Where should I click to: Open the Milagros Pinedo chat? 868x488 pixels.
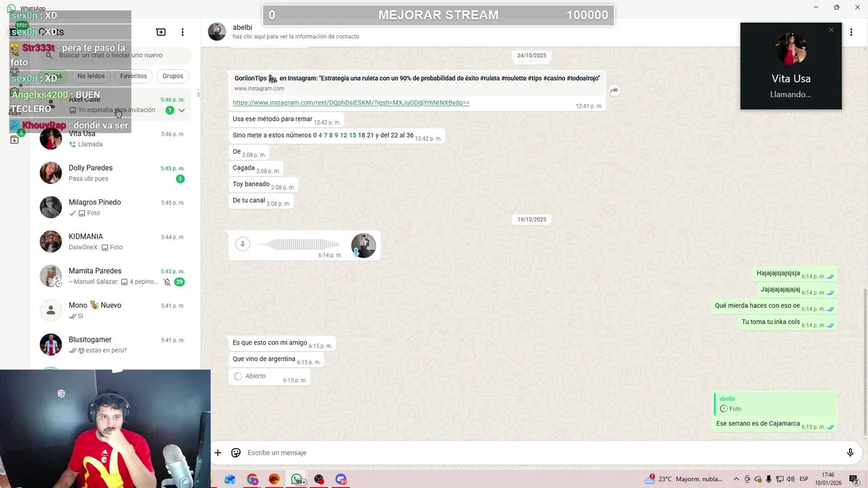(x=113, y=207)
